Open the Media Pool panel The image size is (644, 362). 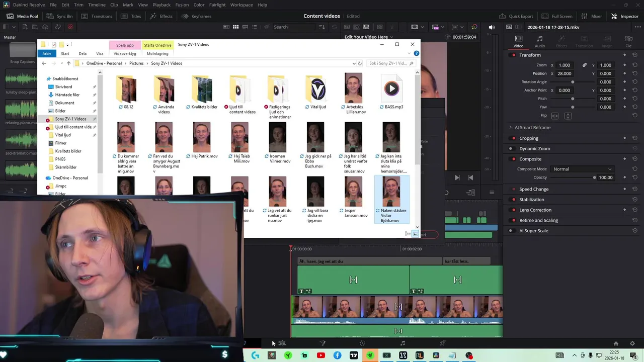(x=22, y=16)
